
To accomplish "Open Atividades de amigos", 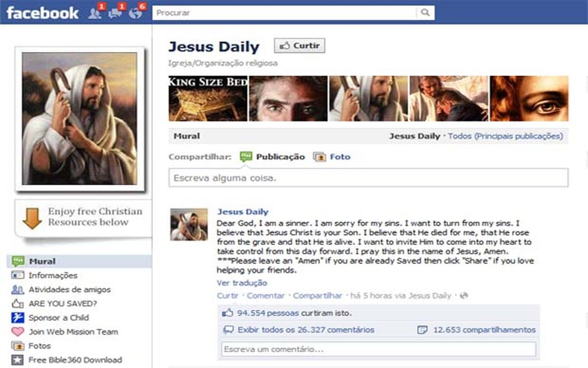I will 70,289.
